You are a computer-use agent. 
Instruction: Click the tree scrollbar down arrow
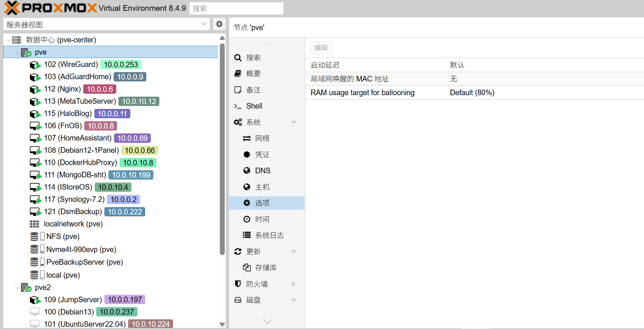point(222,325)
